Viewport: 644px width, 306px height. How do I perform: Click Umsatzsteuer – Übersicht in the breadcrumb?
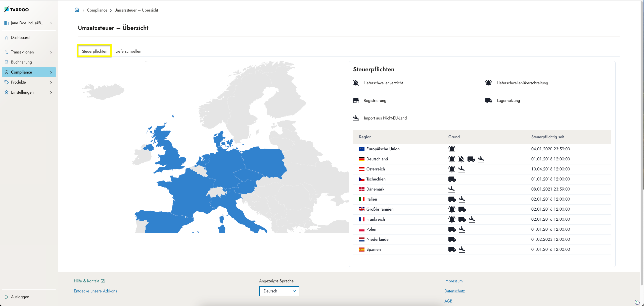click(x=136, y=10)
